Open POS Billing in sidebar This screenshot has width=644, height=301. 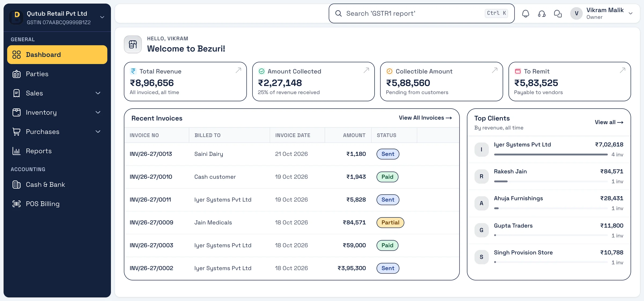tap(57, 204)
